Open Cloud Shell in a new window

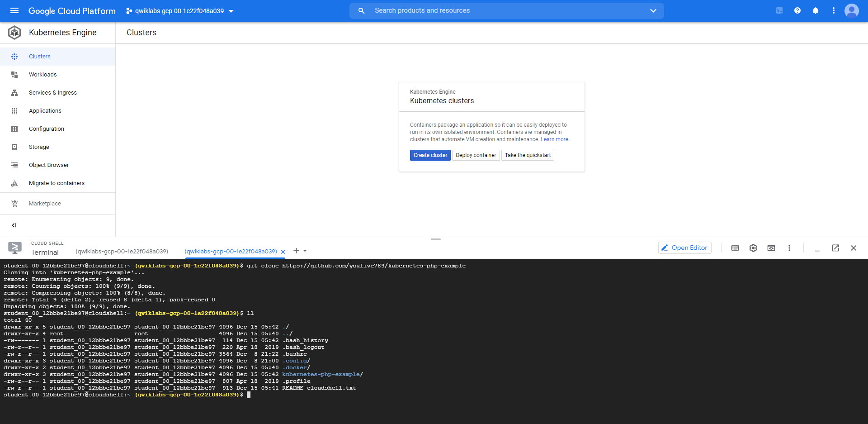[835, 248]
